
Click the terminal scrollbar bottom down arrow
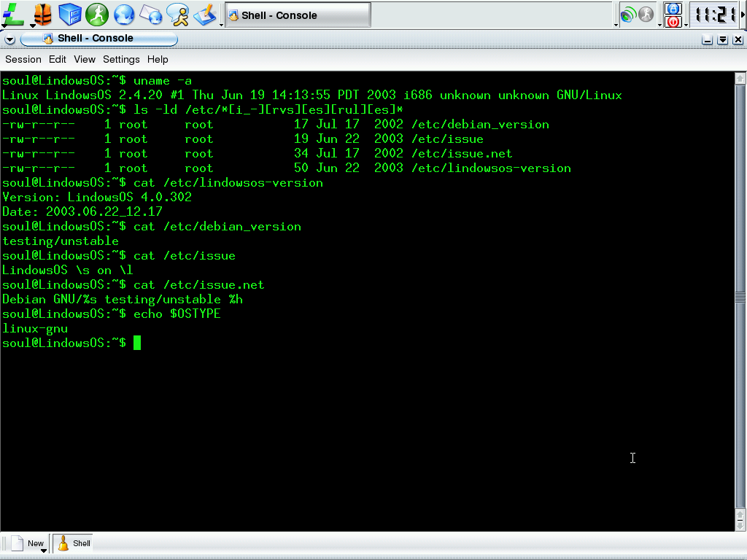pyautogui.click(x=740, y=525)
